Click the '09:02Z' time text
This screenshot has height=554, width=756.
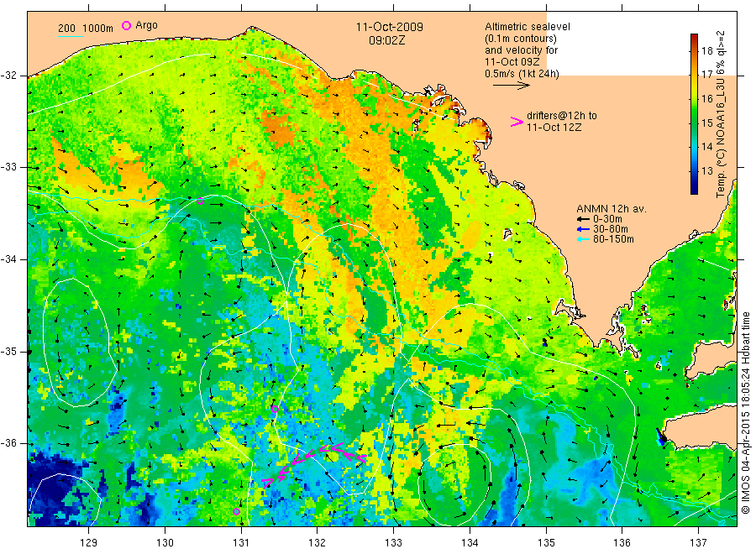pyautogui.click(x=386, y=40)
